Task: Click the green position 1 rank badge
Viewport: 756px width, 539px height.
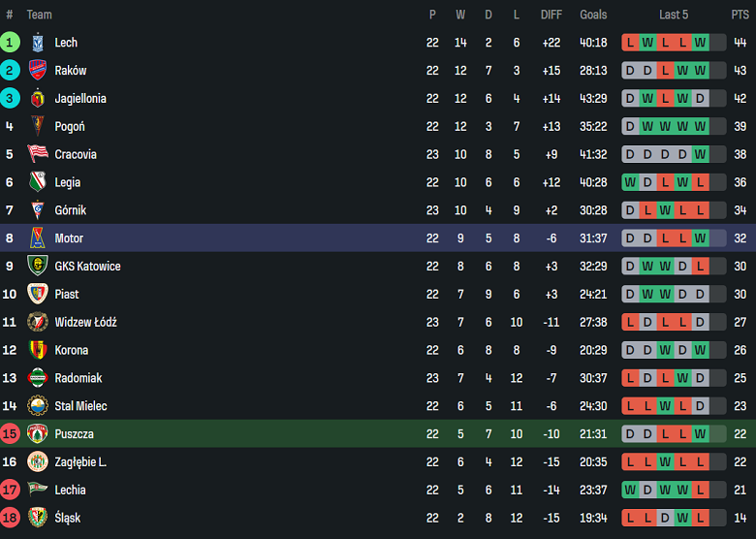Action: pos(10,43)
